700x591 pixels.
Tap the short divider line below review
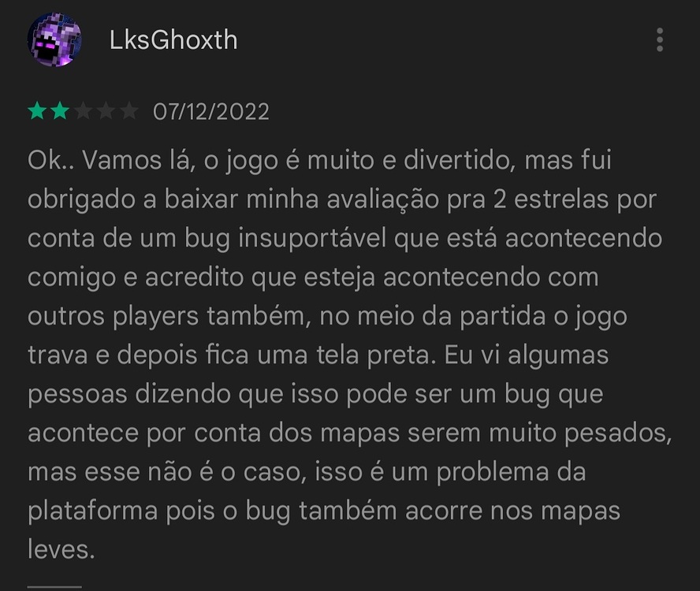coord(54,587)
